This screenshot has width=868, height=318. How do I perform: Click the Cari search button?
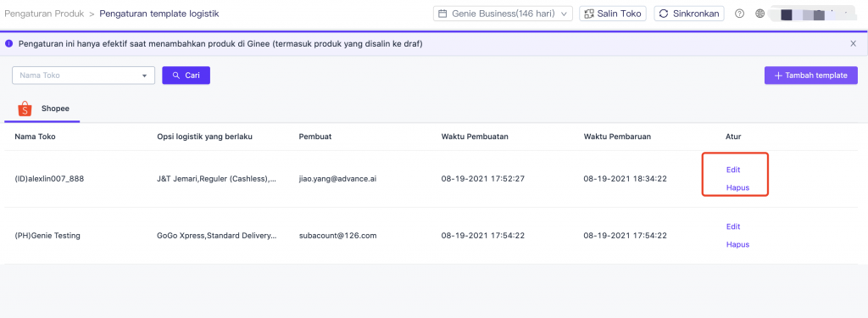[x=186, y=75]
